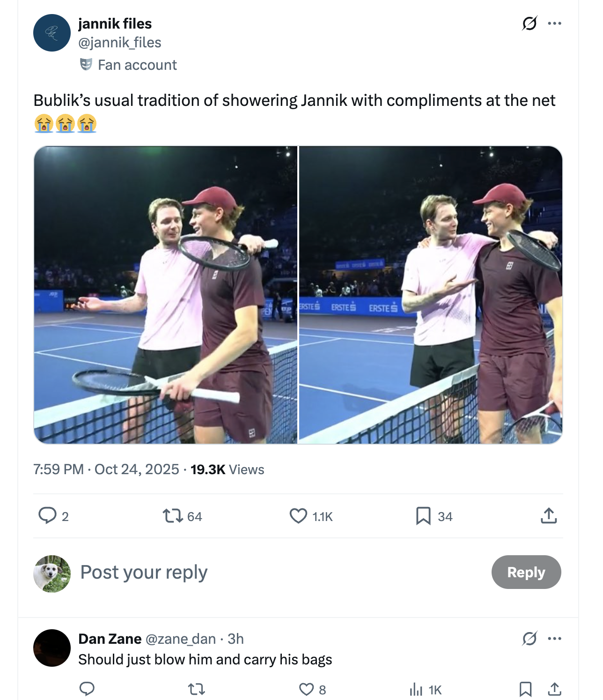Focus the Post your reply field

click(281, 572)
